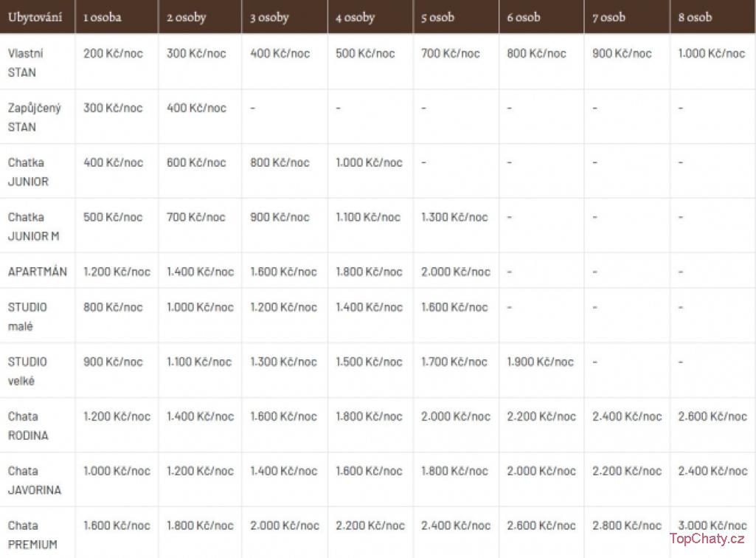Click the Chatka JUNIOR row label

[28, 172]
